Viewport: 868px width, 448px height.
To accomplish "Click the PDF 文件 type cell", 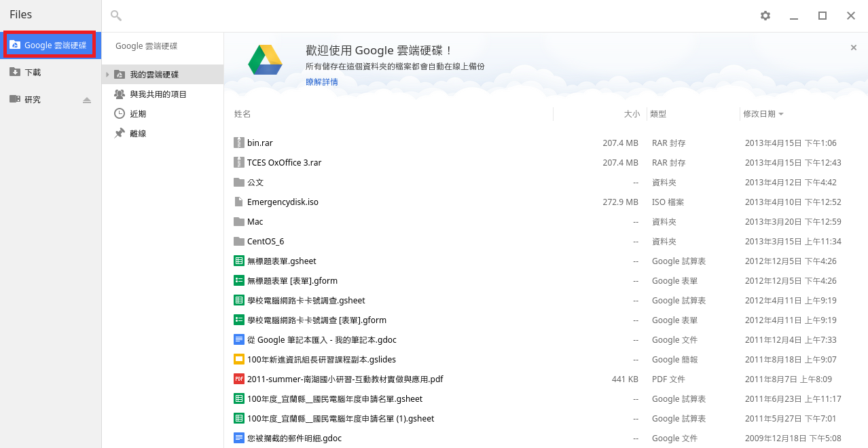I will [668, 379].
